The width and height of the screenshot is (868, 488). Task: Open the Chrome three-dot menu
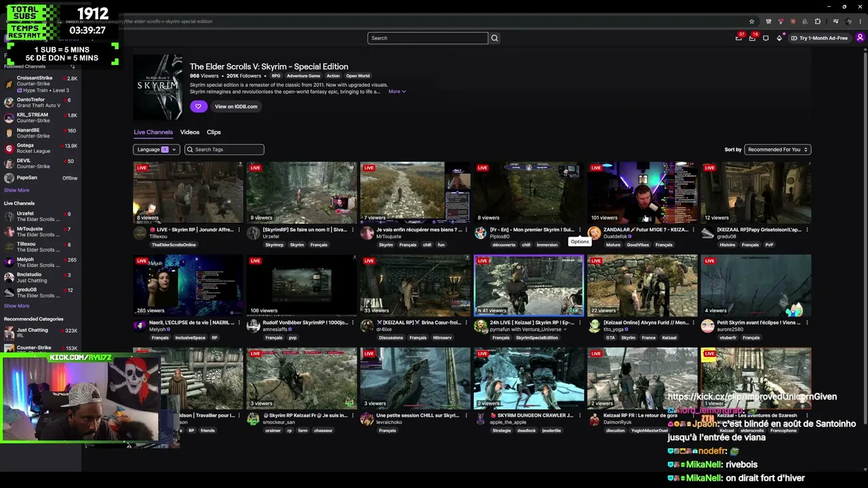pos(861,21)
